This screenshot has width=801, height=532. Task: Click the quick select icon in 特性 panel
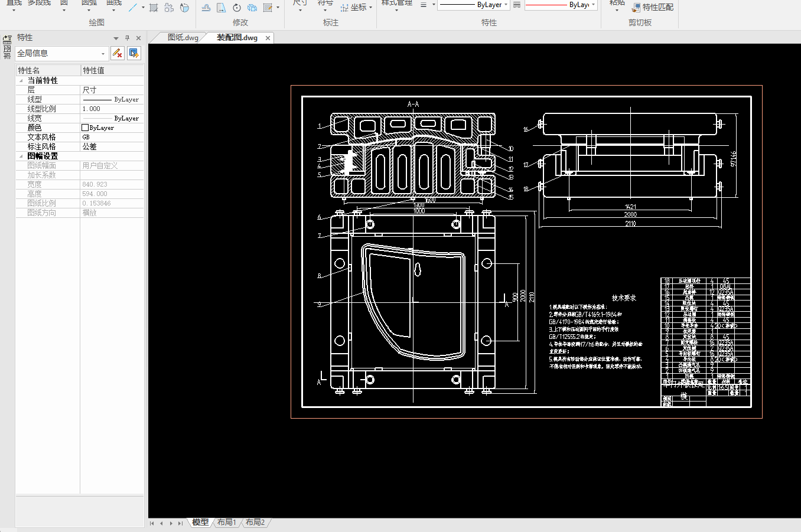coord(134,53)
